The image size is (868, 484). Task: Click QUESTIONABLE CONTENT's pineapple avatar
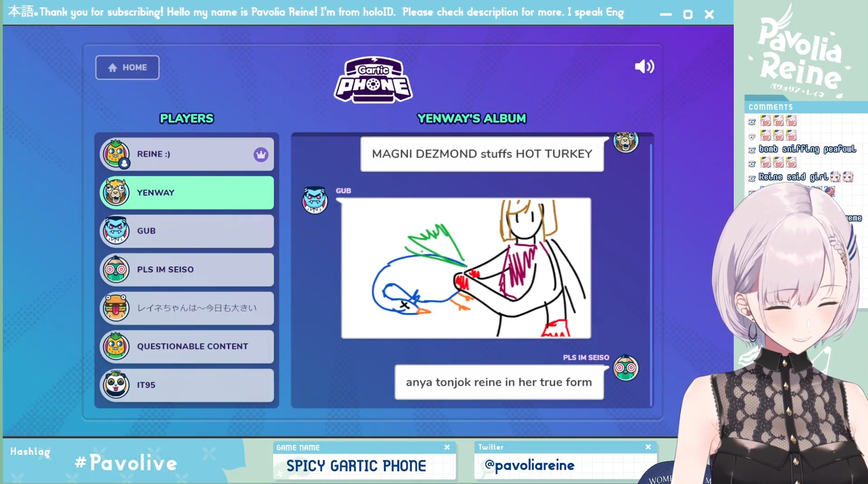tap(116, 346)
